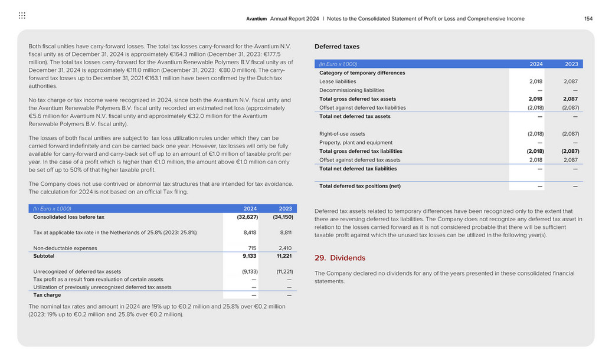612x364 pixels.
Task: Select Category of temporary differences label
Action: (x=362, y=73)
